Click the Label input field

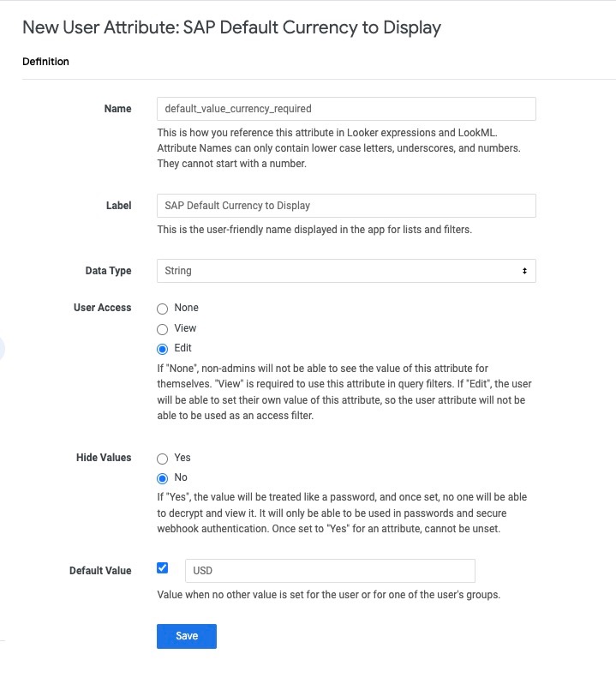(346, 206)
